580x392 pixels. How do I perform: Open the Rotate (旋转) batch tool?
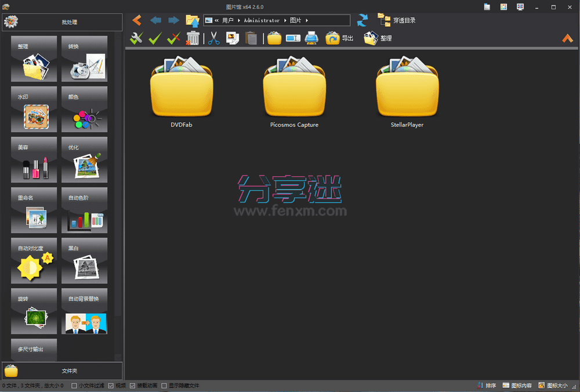33,311
